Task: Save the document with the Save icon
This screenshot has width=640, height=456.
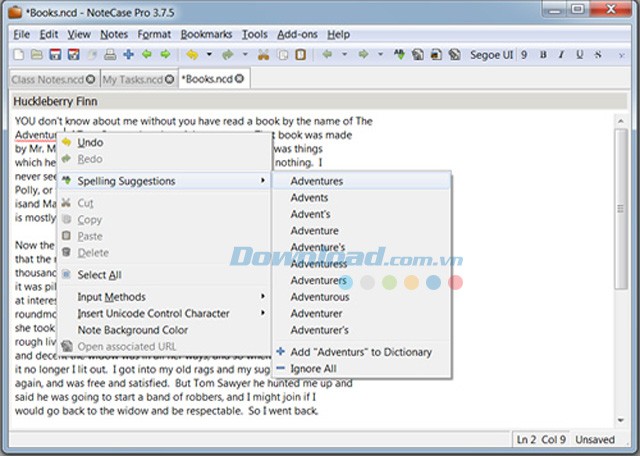Action: (x=55, y=54)
